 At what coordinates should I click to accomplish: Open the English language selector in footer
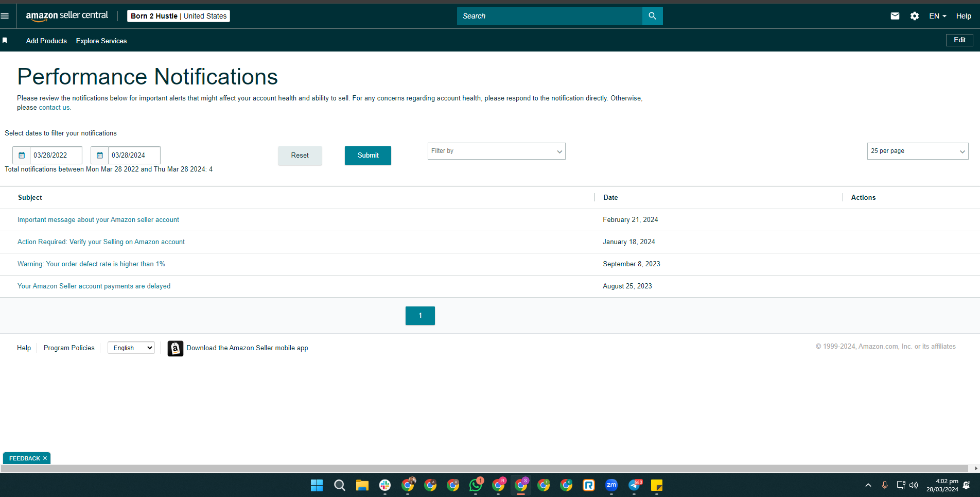tap(131, 348)
